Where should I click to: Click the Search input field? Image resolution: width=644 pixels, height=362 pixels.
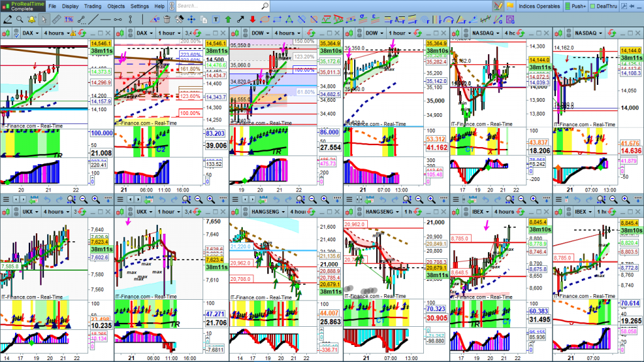pyautogui.click(x=221, y=6)
